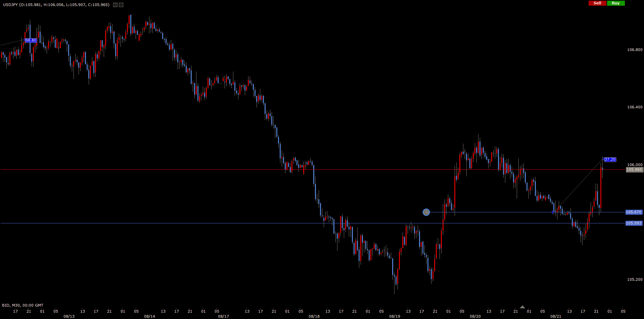
Task: Select the 105.593 price level label
Action: (x=634, y=223)
